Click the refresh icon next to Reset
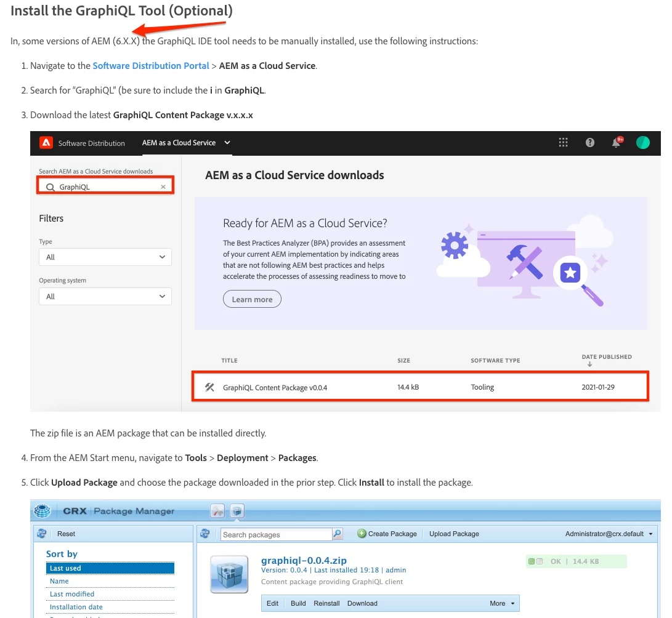 point(41,533)
